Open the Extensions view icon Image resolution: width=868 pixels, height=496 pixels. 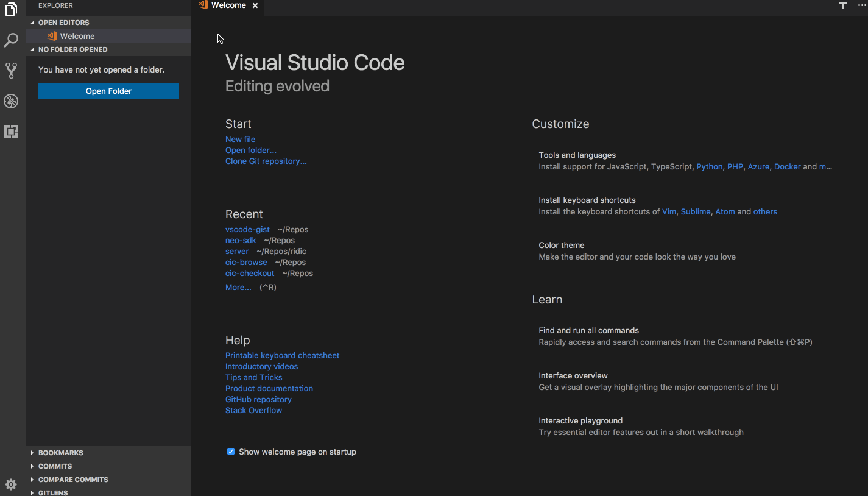coord(11,132)
